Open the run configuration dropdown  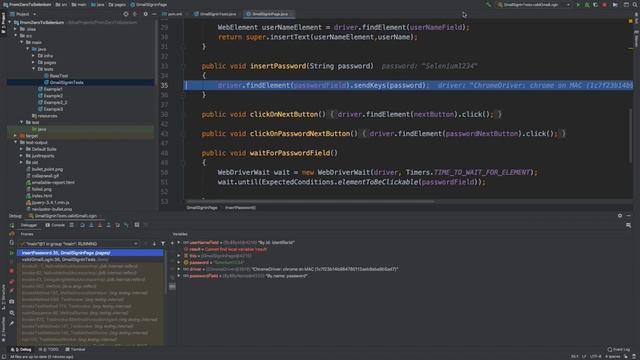(x=534, y=5)
